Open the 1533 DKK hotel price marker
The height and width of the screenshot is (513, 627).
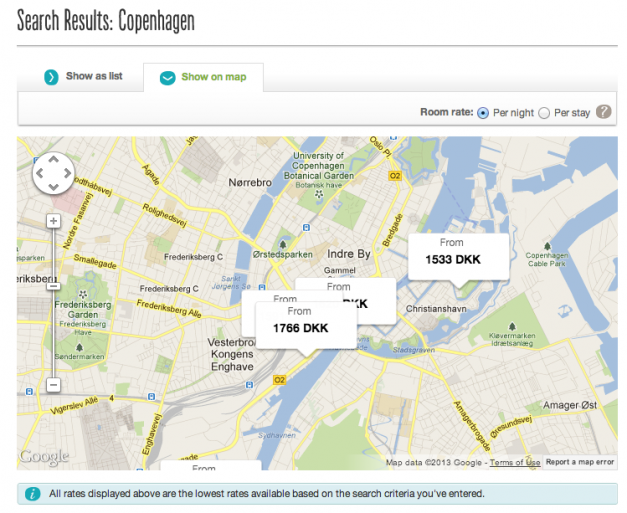(459, 257)
